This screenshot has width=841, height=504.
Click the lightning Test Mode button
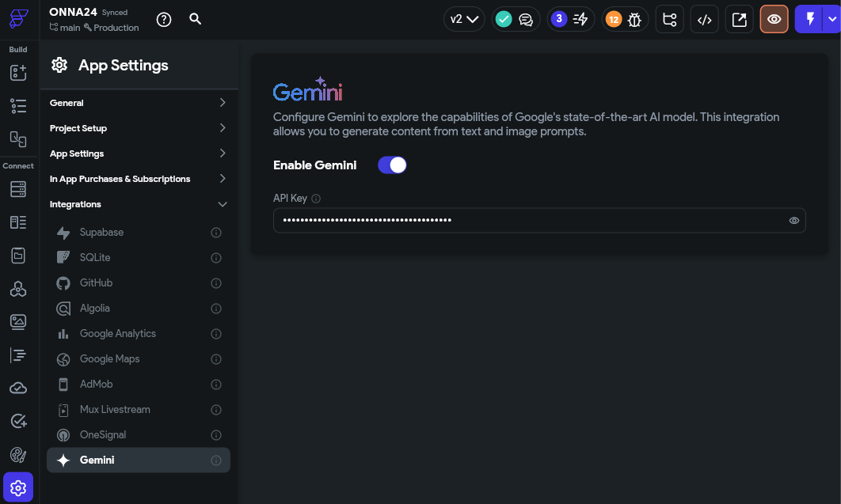(809, 19)
